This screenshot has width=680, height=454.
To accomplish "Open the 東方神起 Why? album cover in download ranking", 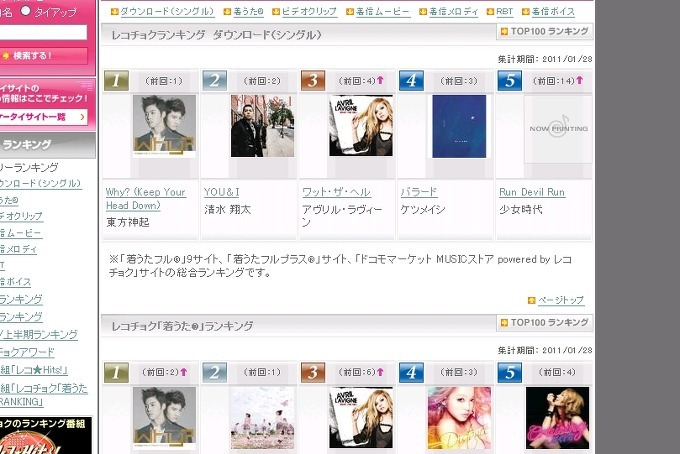I will (164, 126).
